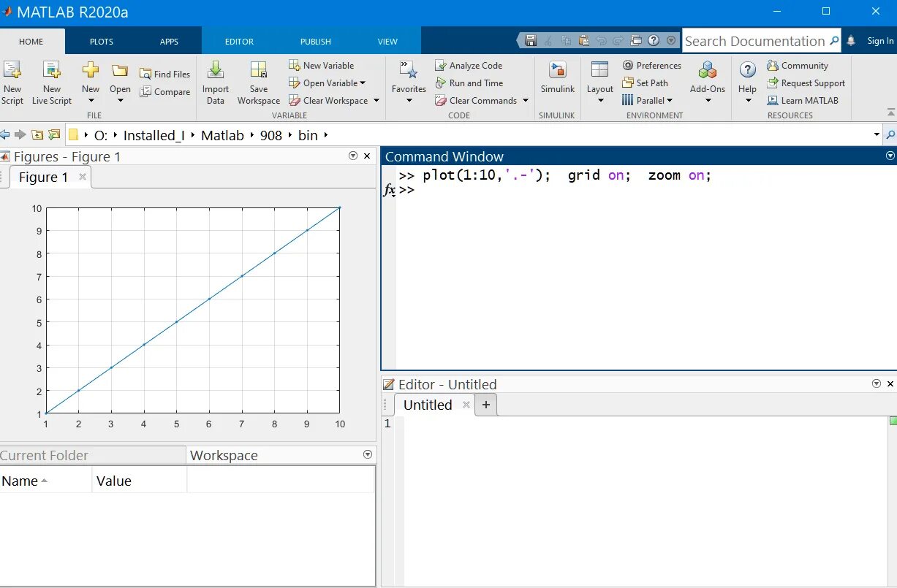
Task: Click Import Data
Action: [216, 83]
